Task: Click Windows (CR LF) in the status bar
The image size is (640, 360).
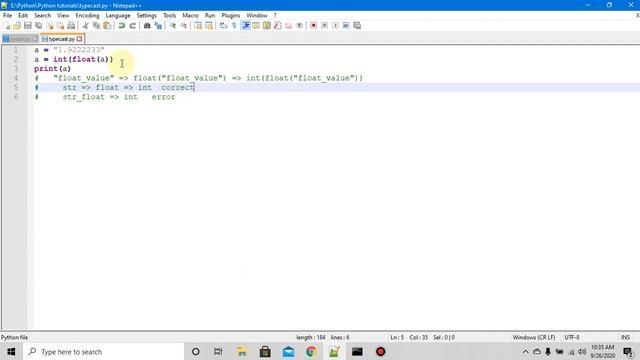Action: pos(534,338)
